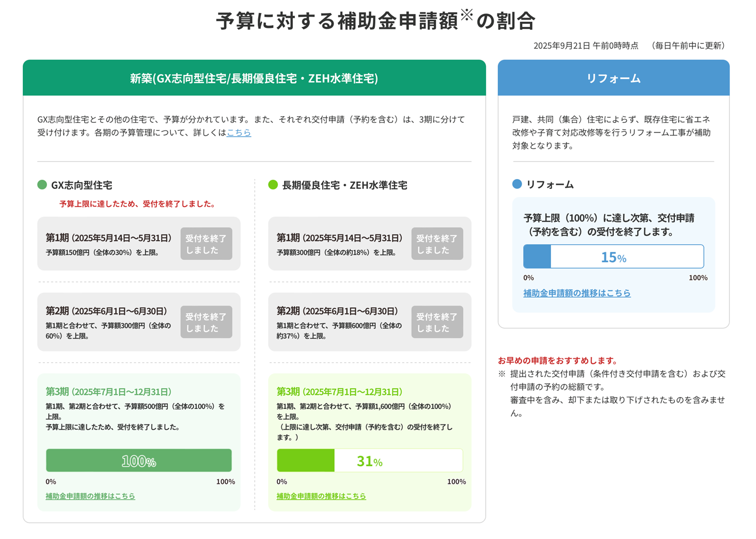Click 受付を終了しました button for 長期優良住宅 第2期
The image size is (756, 539).
point(437,322)
